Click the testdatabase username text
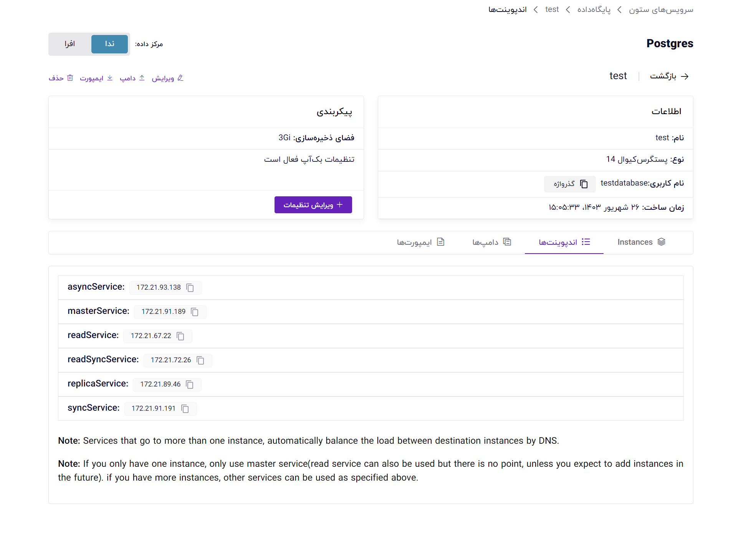Image resolution: width=756 pixels, height=534 pixels. pos(624,183)
